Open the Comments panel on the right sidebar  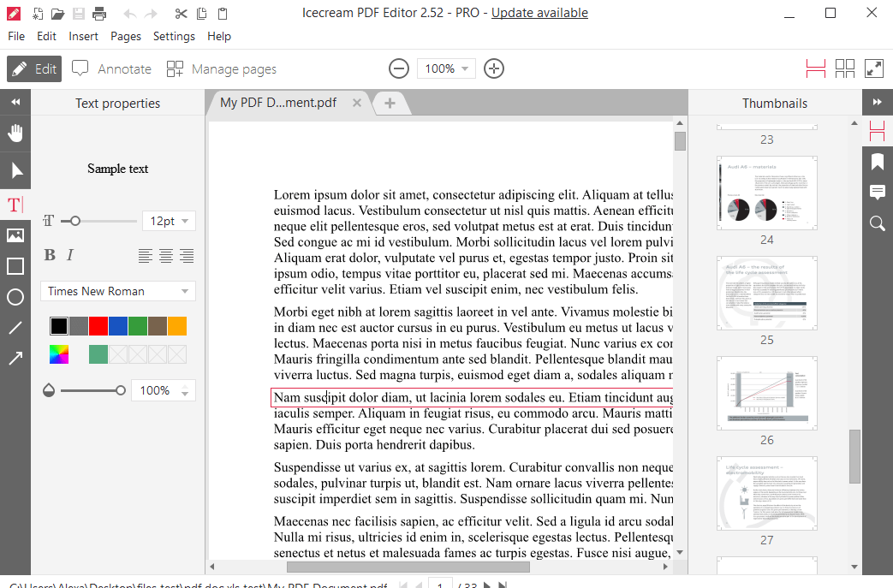click(877, 192)
